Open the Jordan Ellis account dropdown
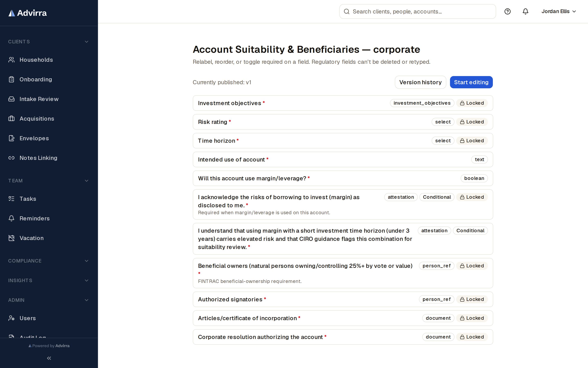This screenshot has height=368, width=588. (x=559, y=11)
